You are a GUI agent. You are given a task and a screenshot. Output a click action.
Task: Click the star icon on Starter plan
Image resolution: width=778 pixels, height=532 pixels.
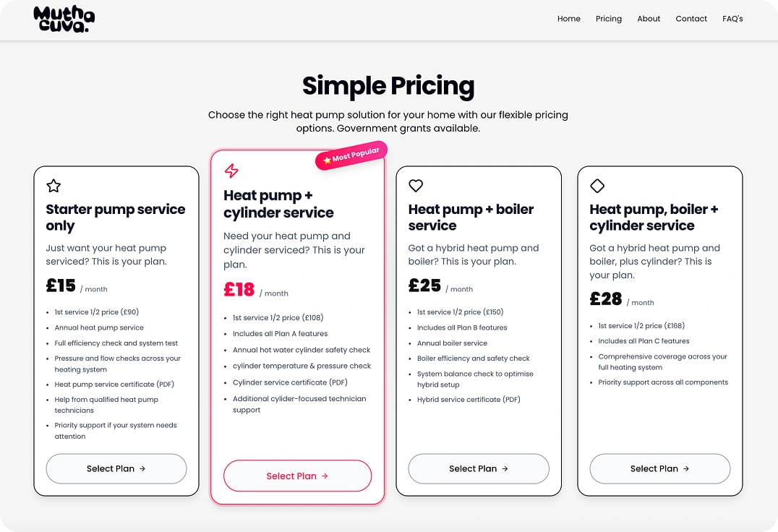tap(54, 186)
